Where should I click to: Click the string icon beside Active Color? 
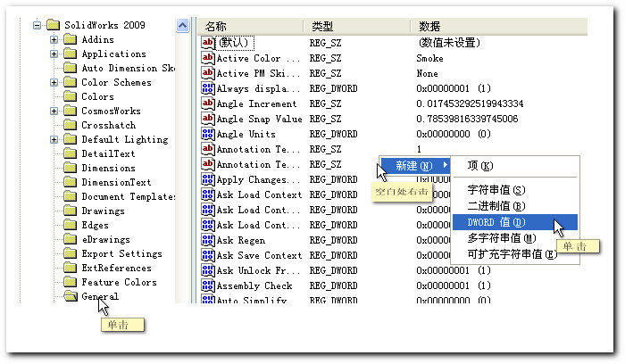click(208, 58)
